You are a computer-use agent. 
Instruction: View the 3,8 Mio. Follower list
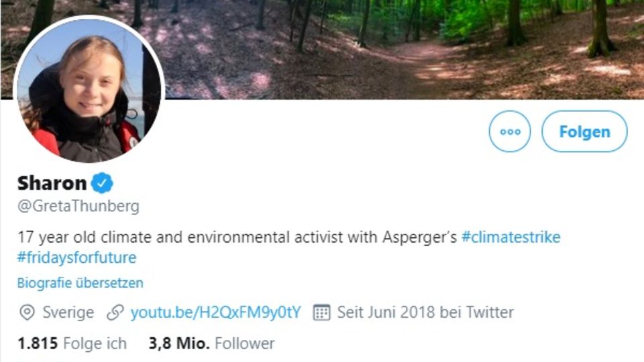(211, 344)
